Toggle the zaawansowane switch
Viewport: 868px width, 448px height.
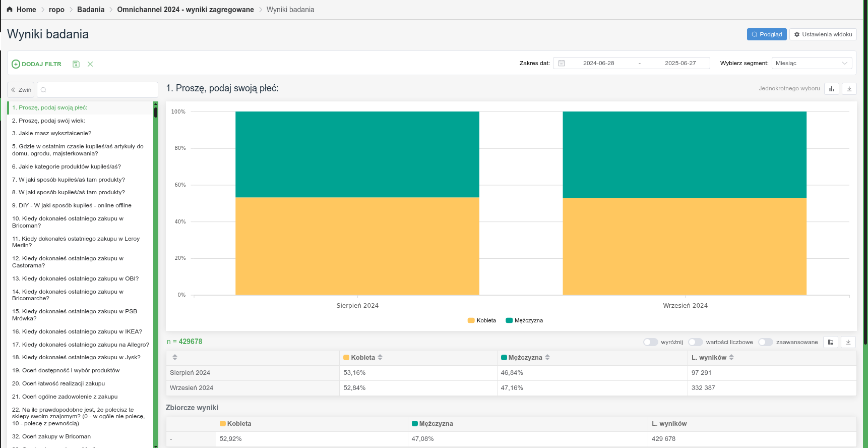point(765,342)
